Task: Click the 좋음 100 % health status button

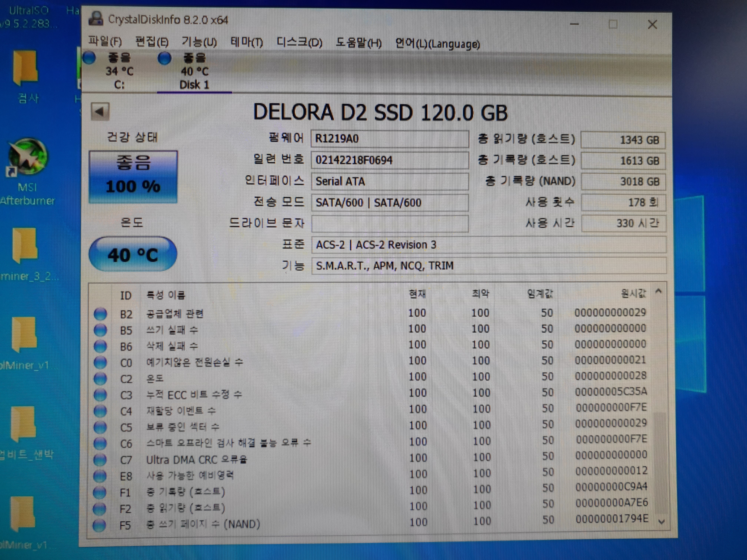Action: 133,177
